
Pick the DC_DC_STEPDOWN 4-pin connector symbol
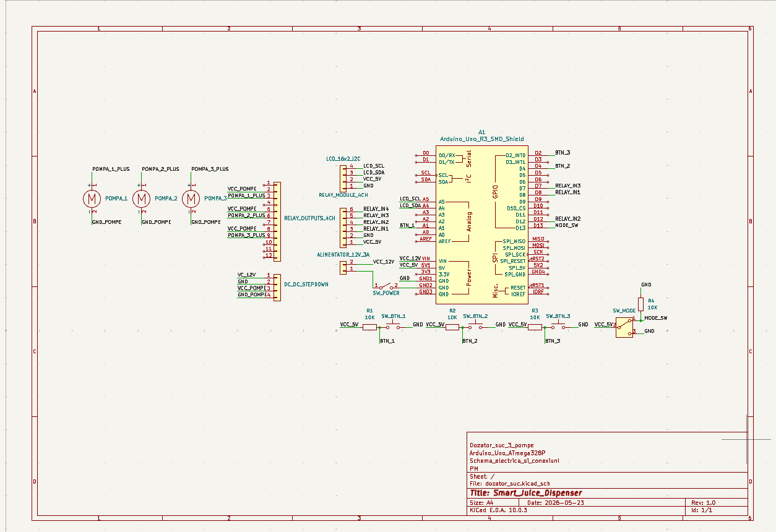[277, 288]
